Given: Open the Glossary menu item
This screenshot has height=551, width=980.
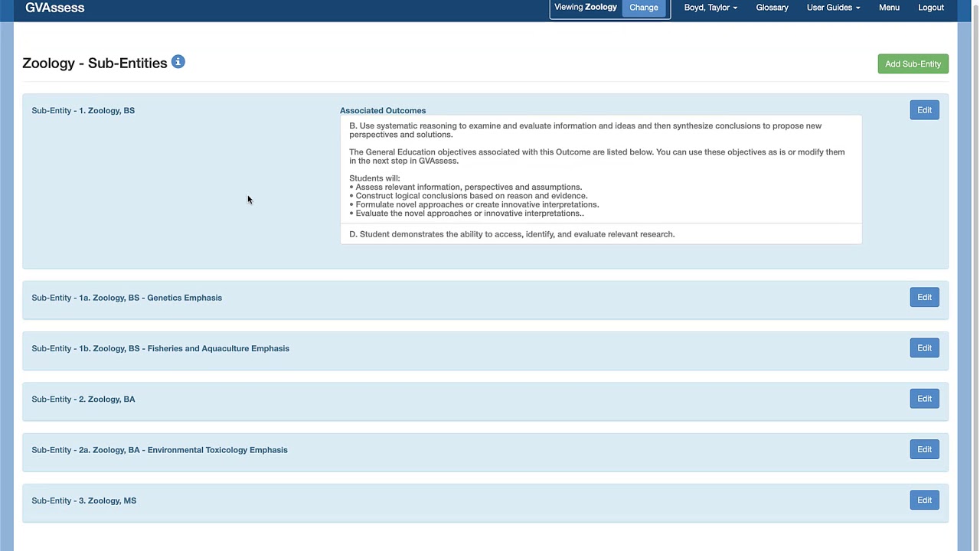Looking at the screenshot, I should 772,8.
